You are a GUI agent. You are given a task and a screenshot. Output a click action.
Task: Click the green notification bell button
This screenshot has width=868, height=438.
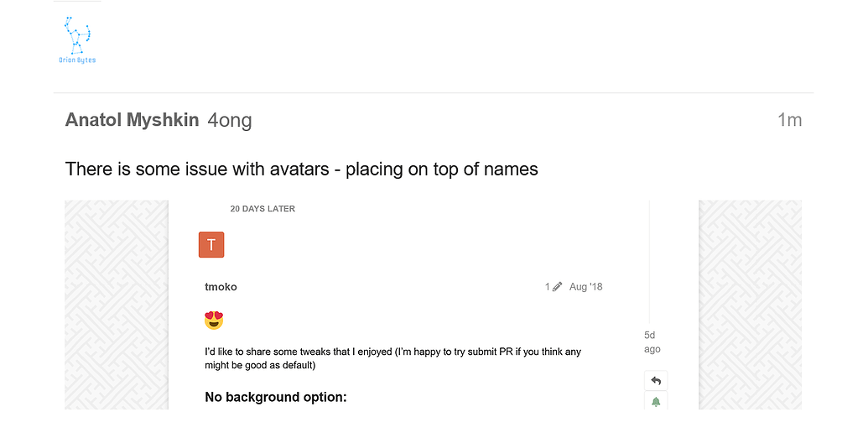pos(656,402)
